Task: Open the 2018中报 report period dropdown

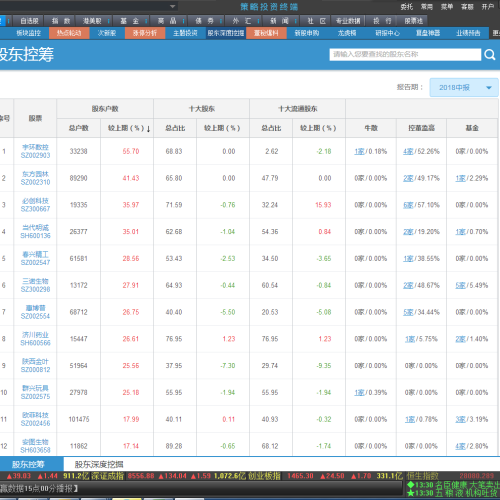Action: [x=464, y=87]
